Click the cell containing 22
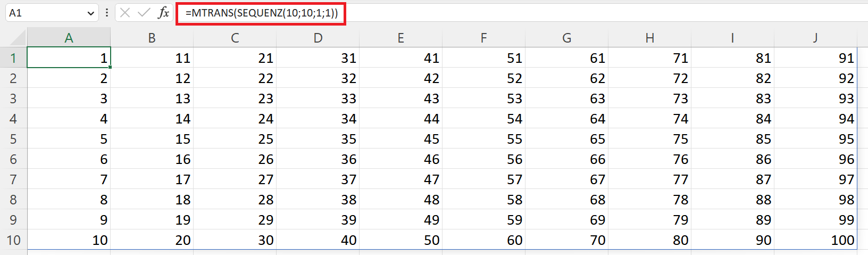The image size is (868, 255). (235, 78)
